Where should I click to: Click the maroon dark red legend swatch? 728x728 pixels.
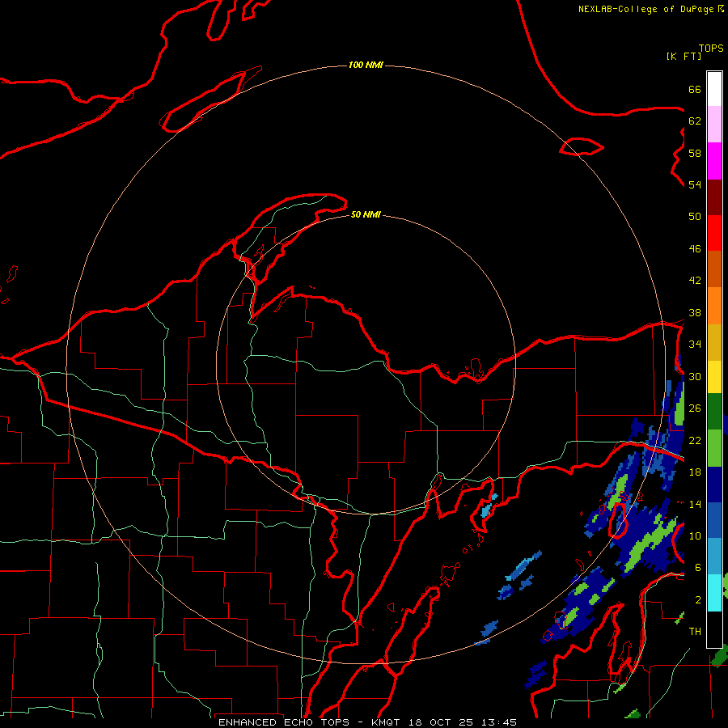[714, 197]
